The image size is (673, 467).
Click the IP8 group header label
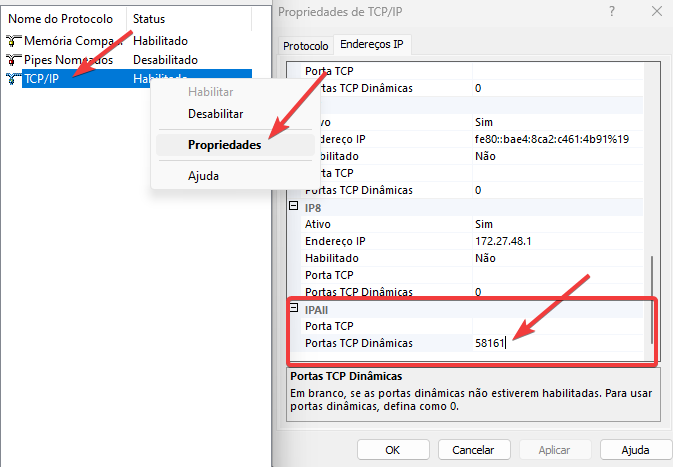[313, 208]
